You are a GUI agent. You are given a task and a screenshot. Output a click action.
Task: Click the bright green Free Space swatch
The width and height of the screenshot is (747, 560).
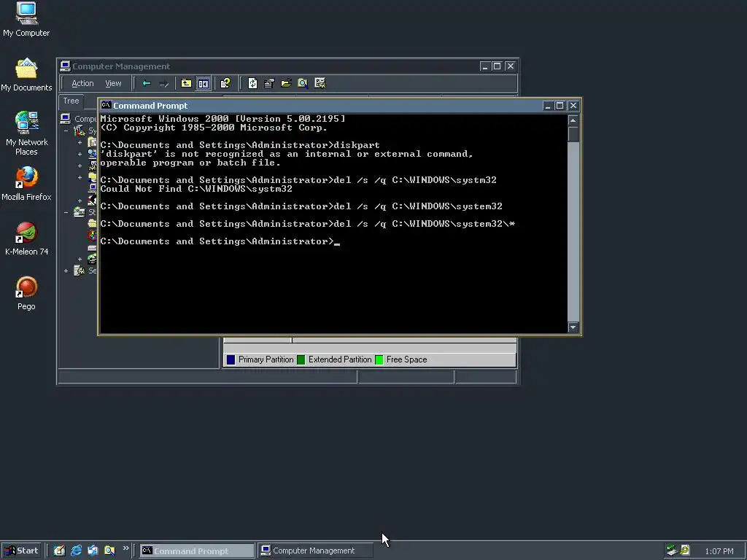[379, 359]
